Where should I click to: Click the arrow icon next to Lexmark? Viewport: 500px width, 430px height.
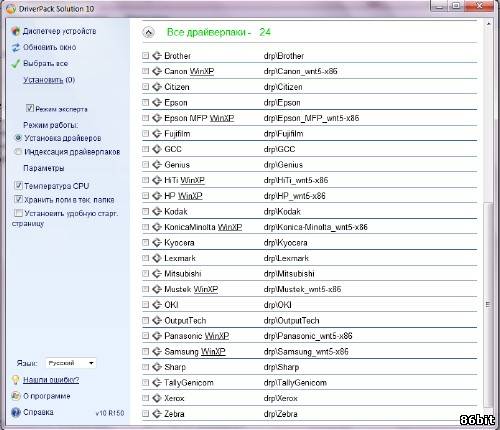pos(157,258)
